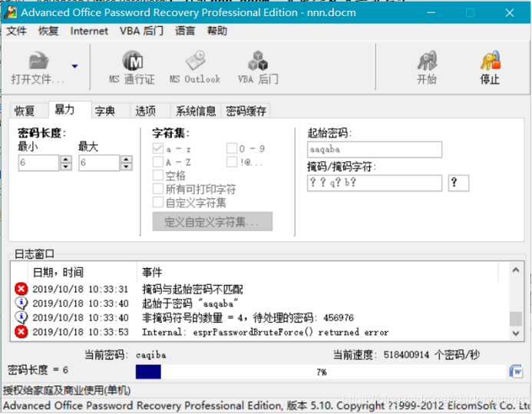
Task: Click the current password value caqiba
Action: pos(151,355)
